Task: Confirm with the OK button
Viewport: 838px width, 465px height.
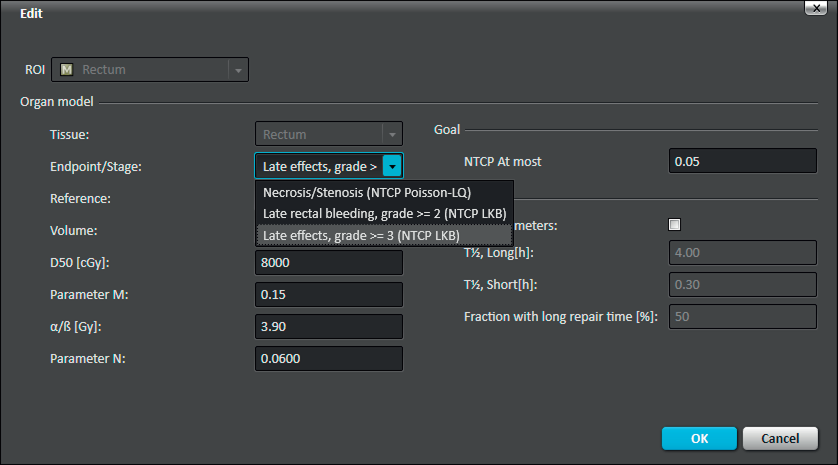Action: point(699,438)
